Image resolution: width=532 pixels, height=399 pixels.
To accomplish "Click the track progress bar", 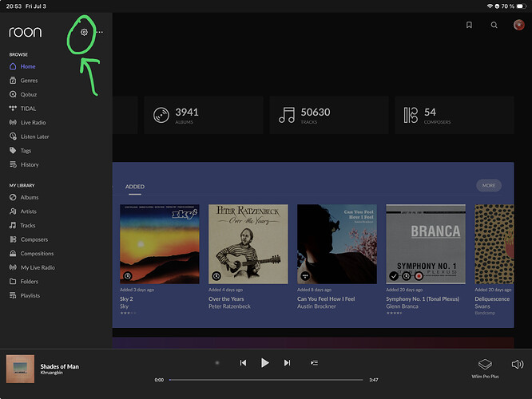I will click(266, 380).
